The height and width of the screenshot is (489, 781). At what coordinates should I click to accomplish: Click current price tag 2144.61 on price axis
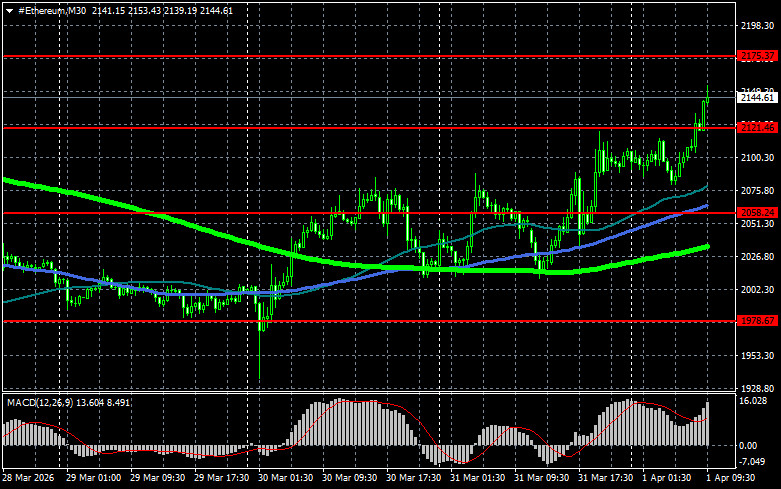[757, 98]
